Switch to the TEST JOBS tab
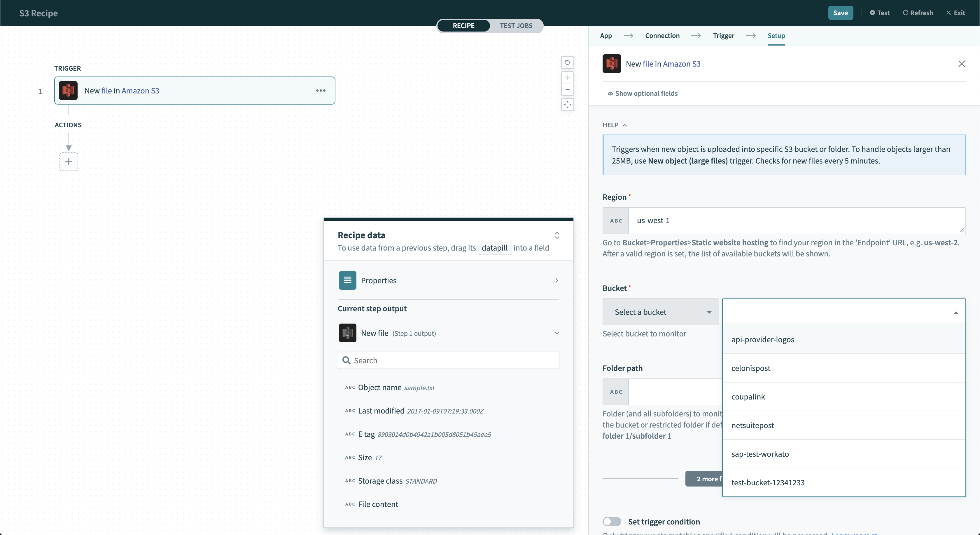Viewport: 980px width, 535px height. pos(516,26)
